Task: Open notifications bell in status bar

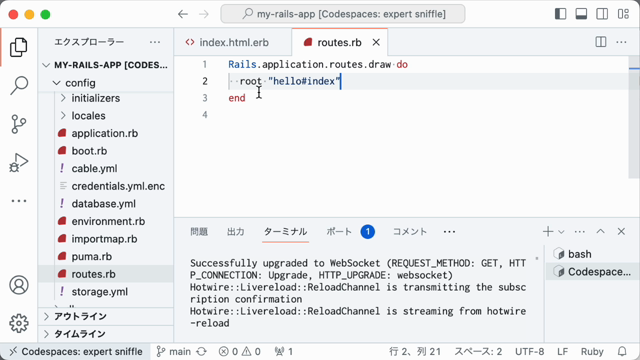Action: [x=622, y=351]
